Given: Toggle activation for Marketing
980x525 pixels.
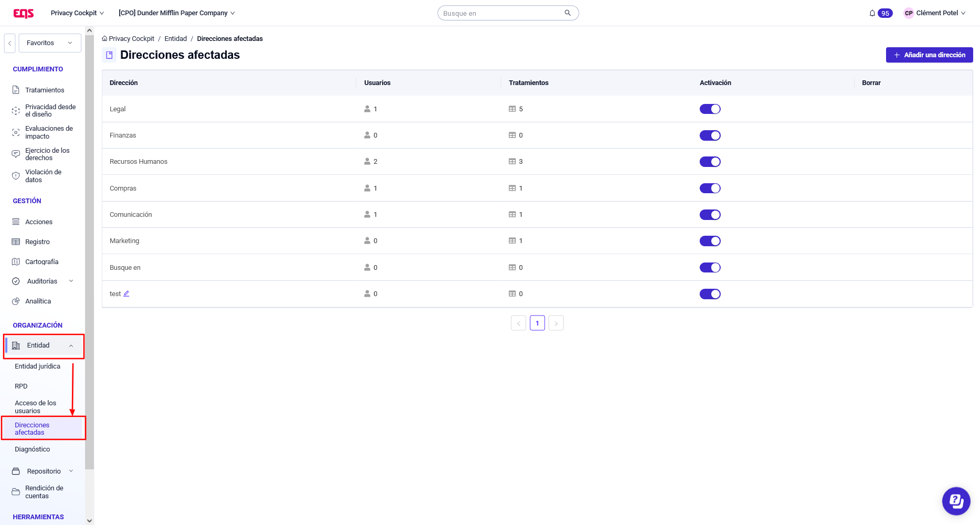Looking at the screenshot, I should [710, 241].
